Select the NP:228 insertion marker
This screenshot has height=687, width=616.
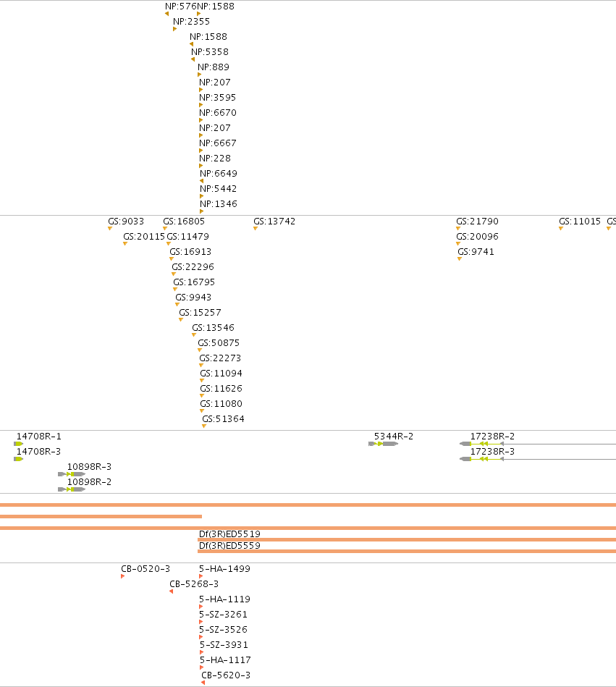[x=201, y=166]
